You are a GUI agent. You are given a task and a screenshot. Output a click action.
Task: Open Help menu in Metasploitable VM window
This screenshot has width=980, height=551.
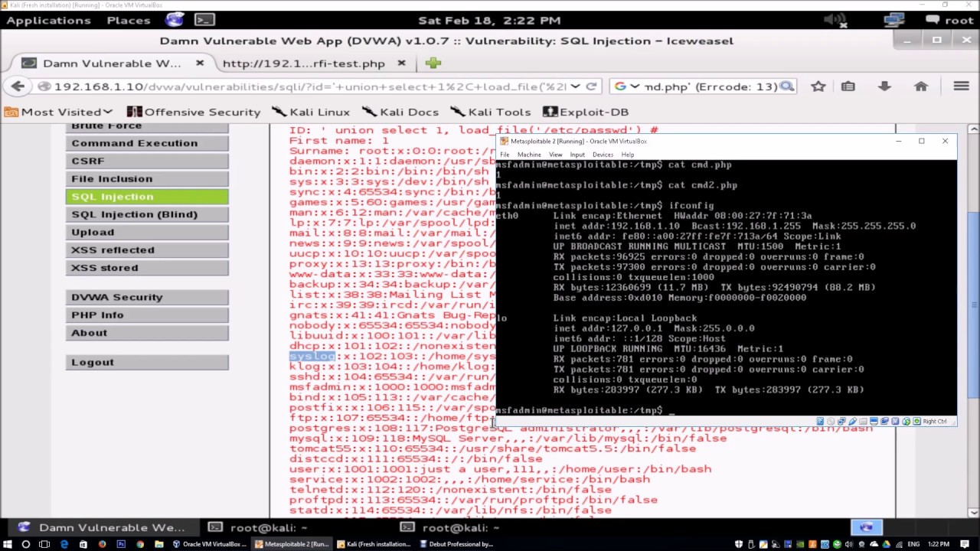tap(627, 155)
